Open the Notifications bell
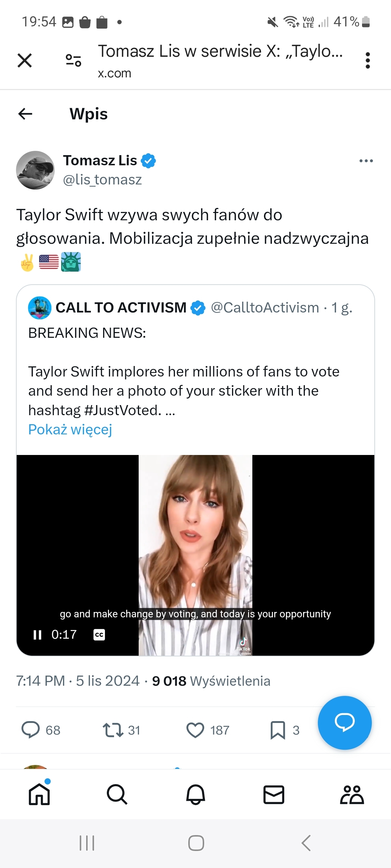391x868 pixels. coord(195,794)
